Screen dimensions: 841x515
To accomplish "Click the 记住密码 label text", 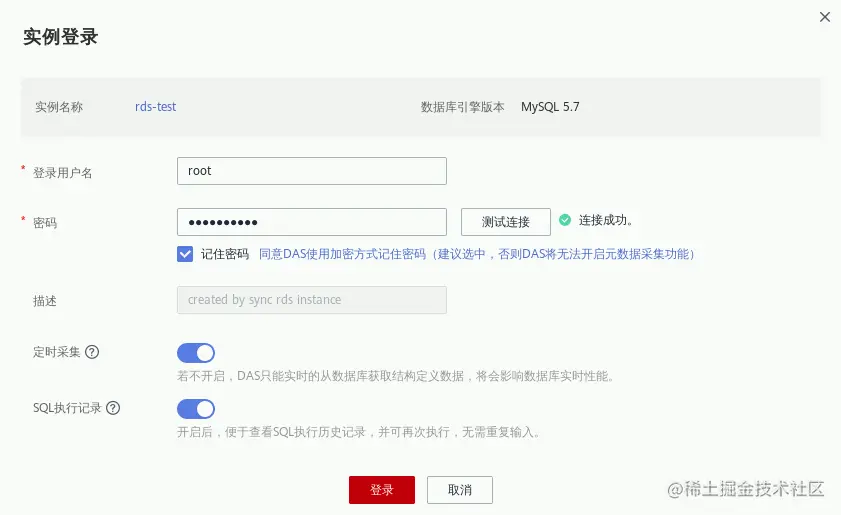I will point(225,254).
